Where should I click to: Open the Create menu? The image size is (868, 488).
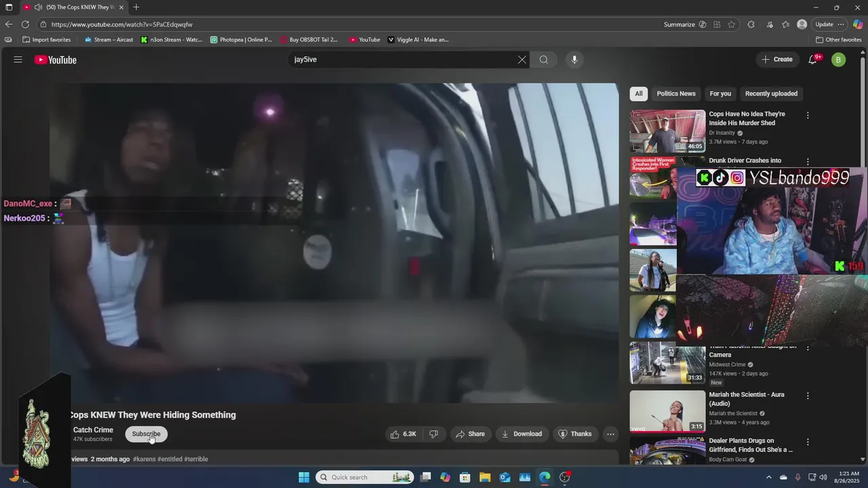777,60
